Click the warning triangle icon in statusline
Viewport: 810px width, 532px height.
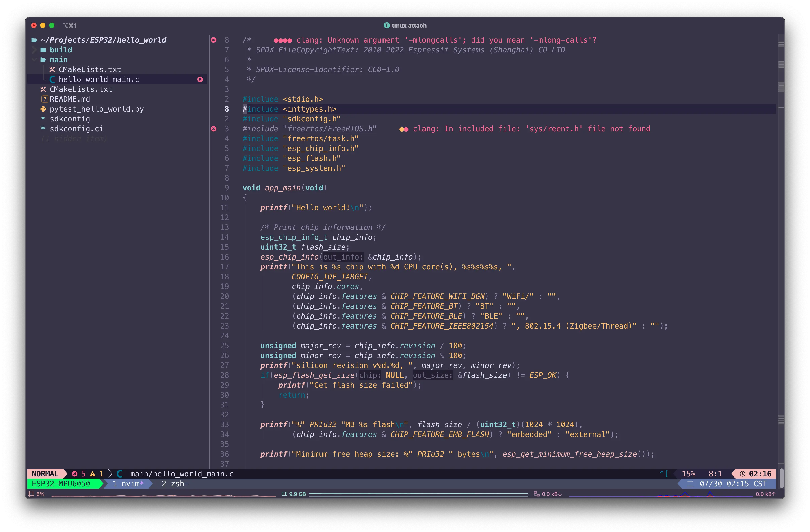tap(92, 474)
